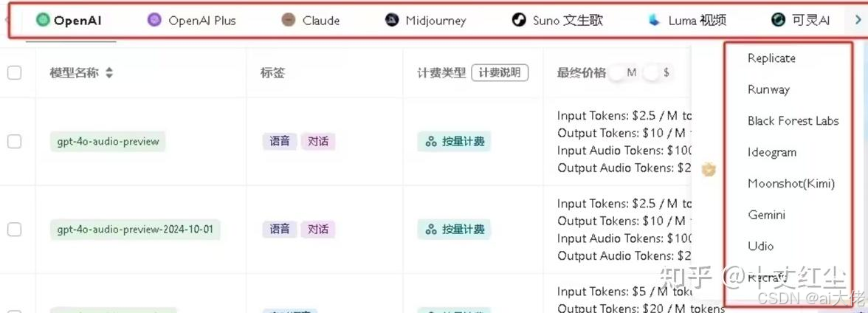The width and height of the screenshot is (868, 313).
Task: Open the 可灵AI tab
Action: 800,21
